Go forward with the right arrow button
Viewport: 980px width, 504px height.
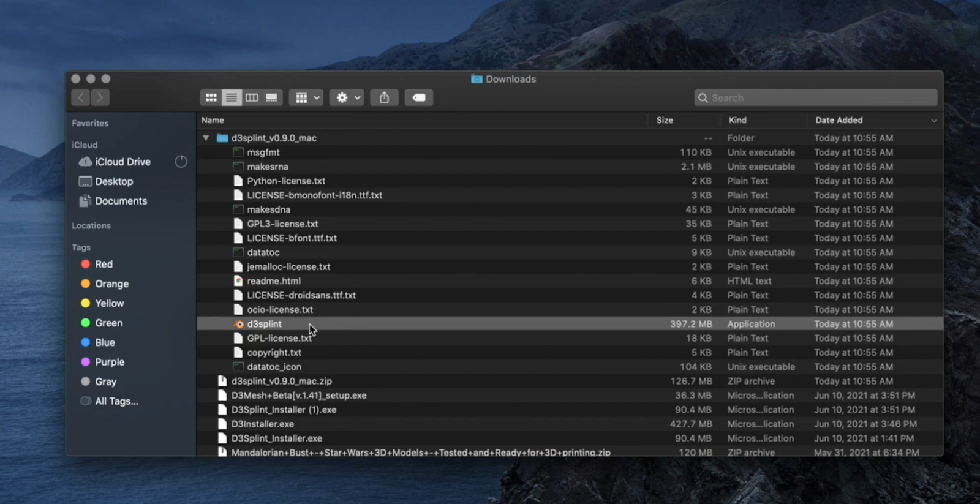100,97
